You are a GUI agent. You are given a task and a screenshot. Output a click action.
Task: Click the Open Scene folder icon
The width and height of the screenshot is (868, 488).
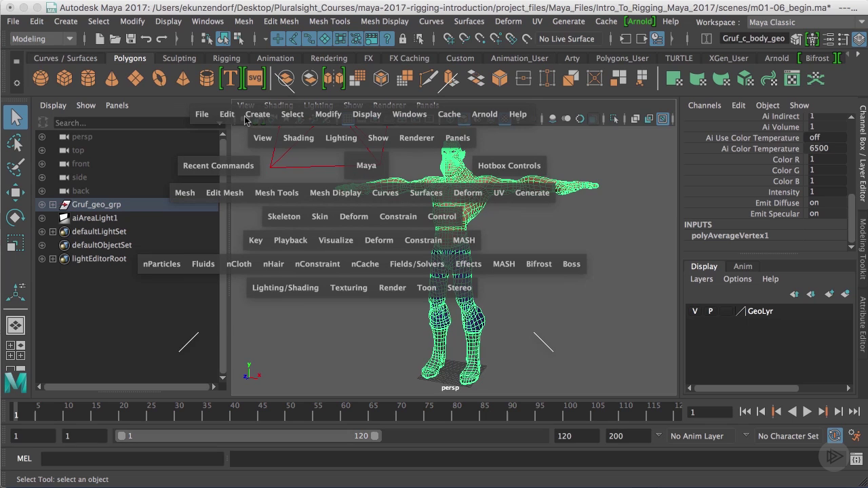115,39
